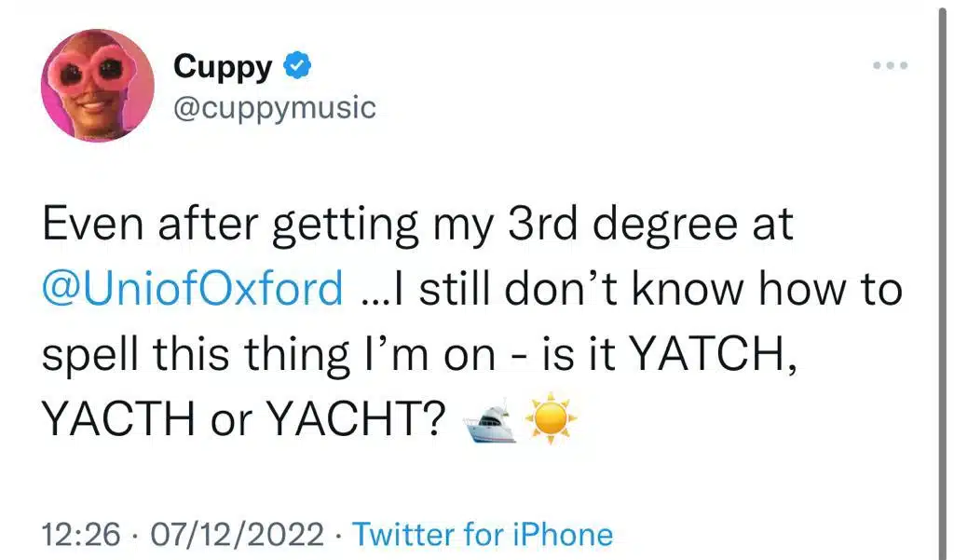
Task: Open the tweet options menu via three dots
Action: pyautogui.click(x=892, y=63)
